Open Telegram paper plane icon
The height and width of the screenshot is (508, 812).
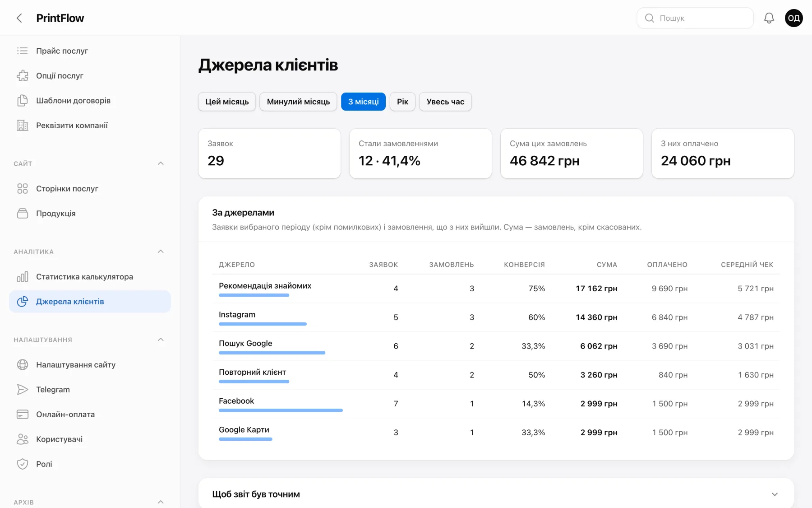coord(23,390)
